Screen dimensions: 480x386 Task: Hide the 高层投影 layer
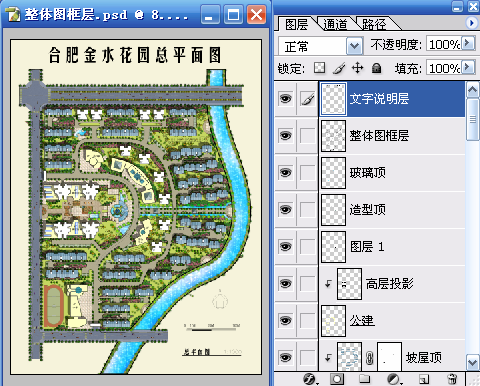pyautogui.click(x=285, y=284)
